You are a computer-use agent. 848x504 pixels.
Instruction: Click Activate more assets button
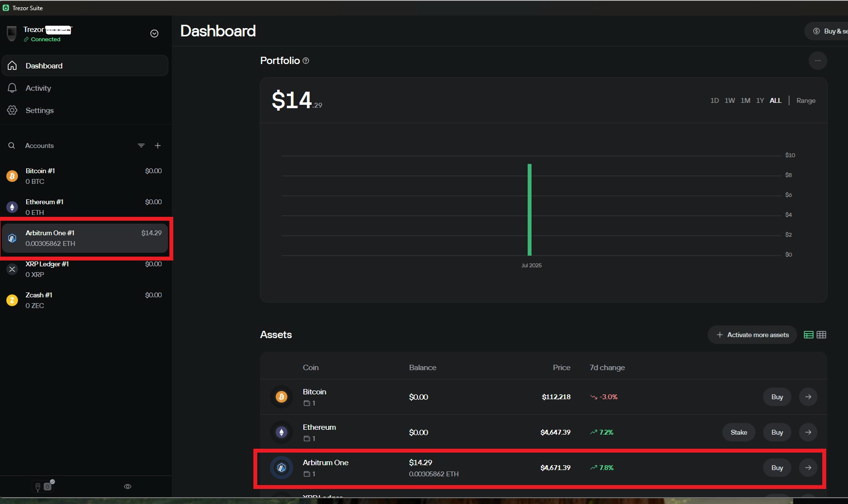(x=752, y=335)
